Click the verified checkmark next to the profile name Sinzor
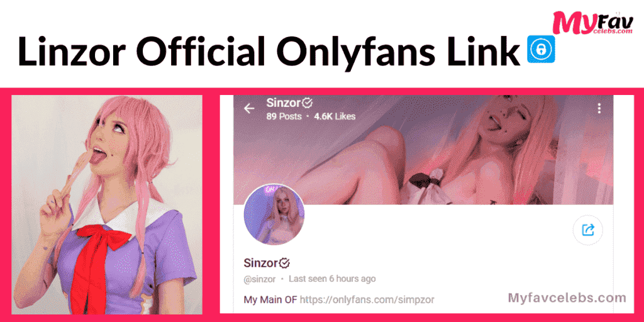 285,263
